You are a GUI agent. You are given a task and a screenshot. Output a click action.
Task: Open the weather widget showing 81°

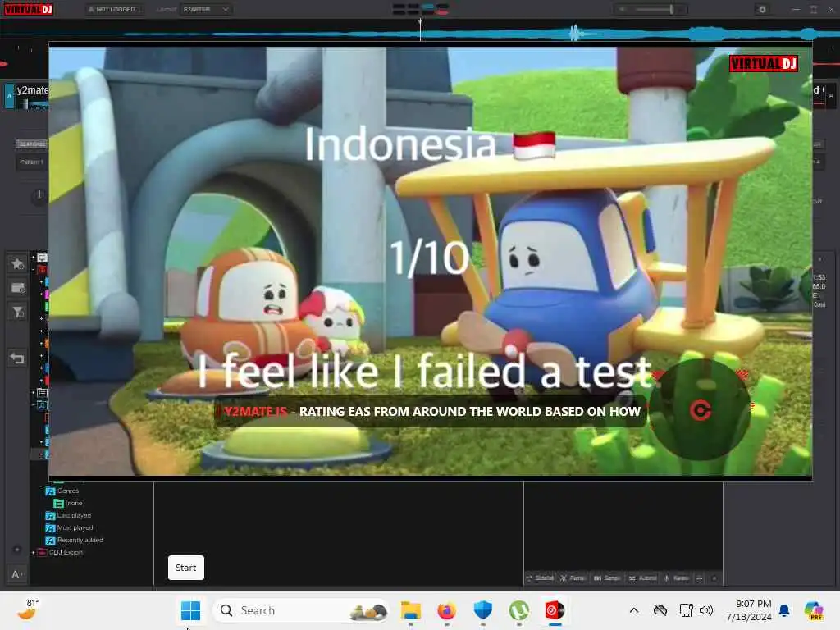coord(29,609)
